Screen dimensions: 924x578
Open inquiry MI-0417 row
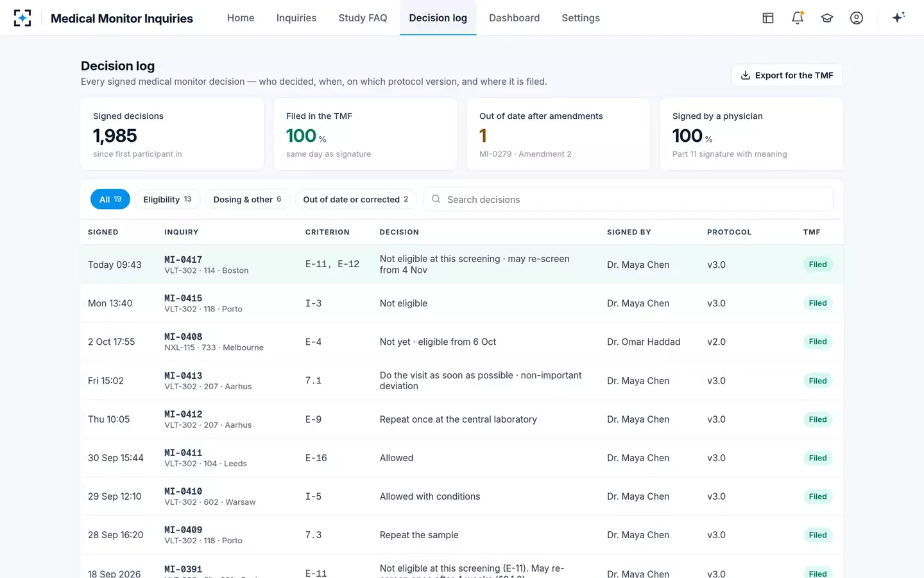[462, 264]
